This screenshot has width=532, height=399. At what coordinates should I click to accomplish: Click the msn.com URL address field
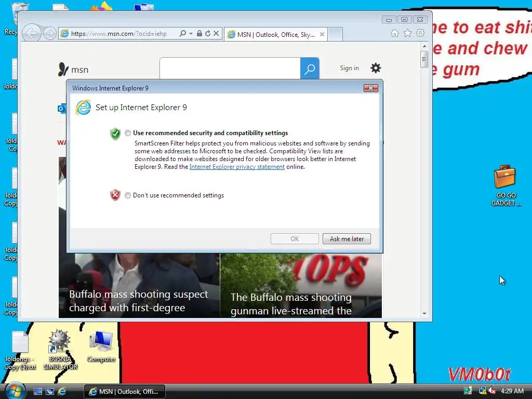(x=119, y=34)
